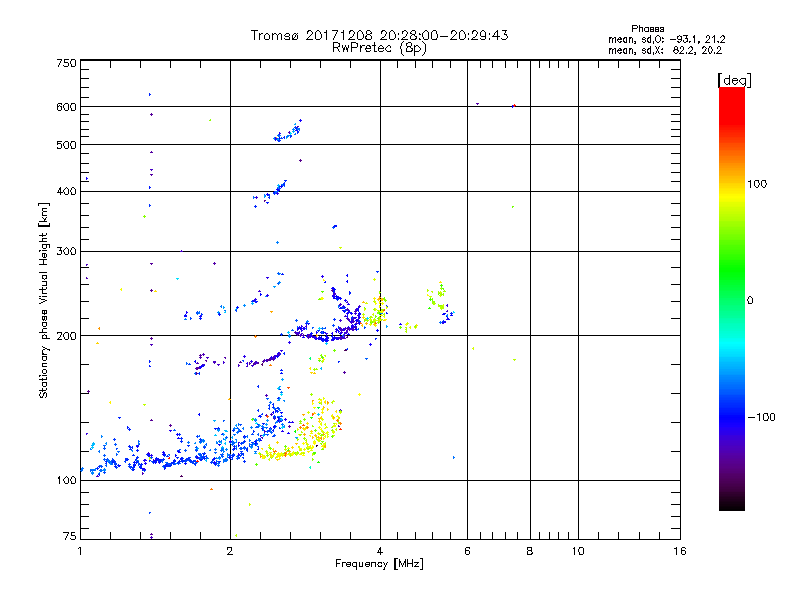This screenshot has height=600, width=800.
Task: Click the y-axis label '750'
Action: click(66, 63)
